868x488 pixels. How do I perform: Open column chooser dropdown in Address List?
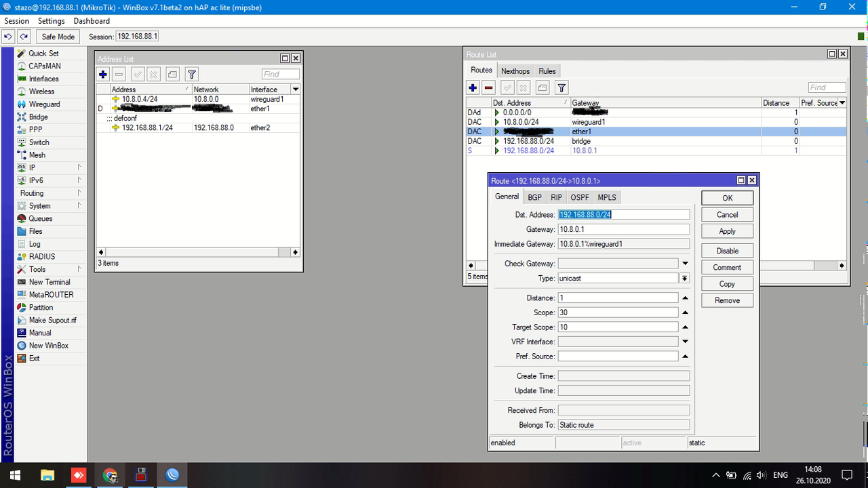(x=296, y=89)
